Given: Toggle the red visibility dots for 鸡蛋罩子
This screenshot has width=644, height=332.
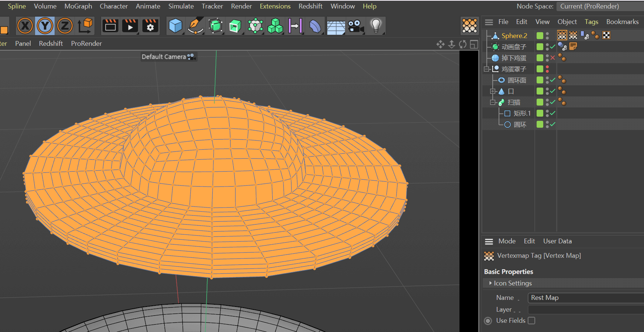Looking at the screenshot, I should [547, 69].
